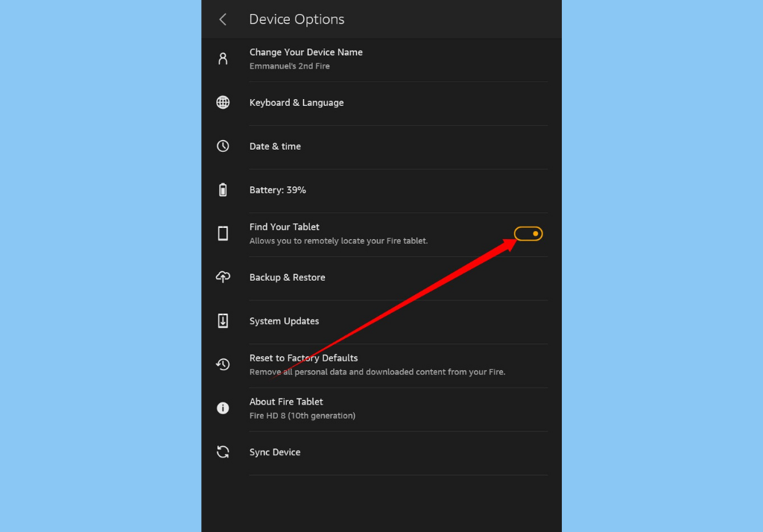Open Date & time settings
Image resolution: width=763 pixels, height=532 pixels.
pos(381,147)
